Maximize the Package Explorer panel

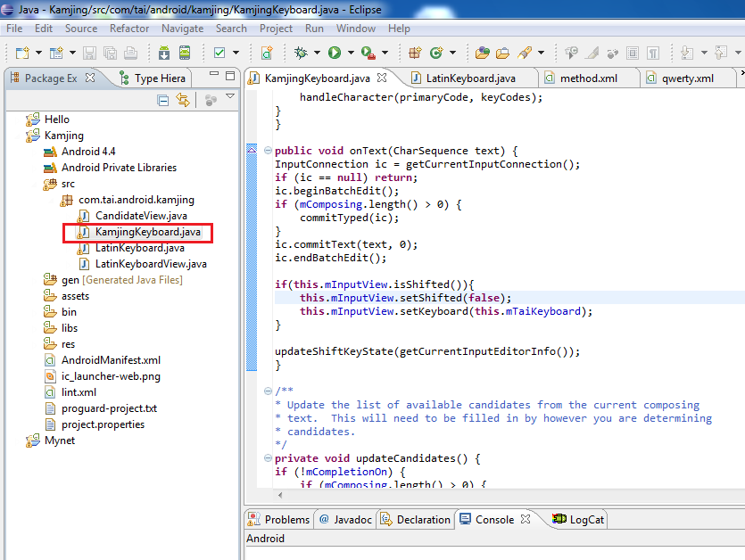click(x=230, y=76)
